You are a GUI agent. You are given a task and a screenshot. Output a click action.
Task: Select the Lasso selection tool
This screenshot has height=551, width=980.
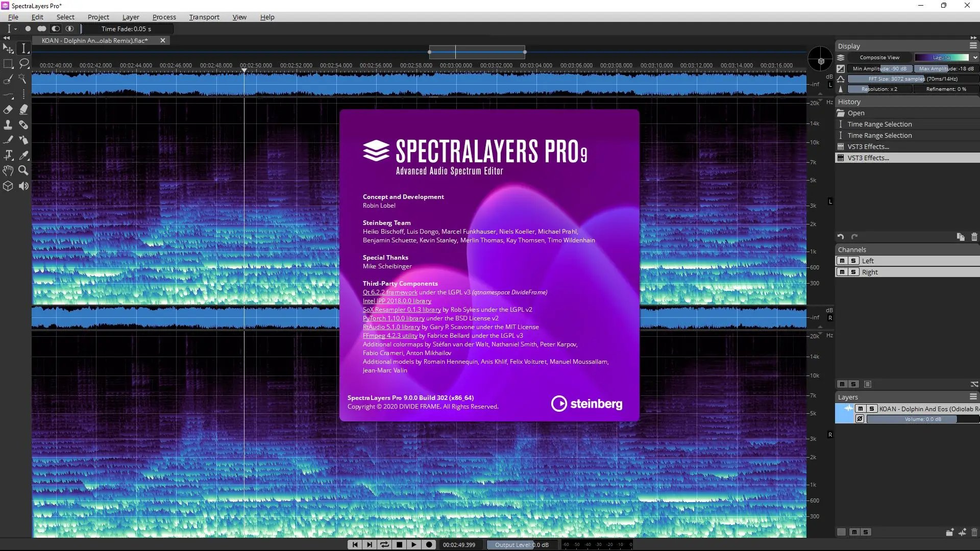[x=23, y=64]
